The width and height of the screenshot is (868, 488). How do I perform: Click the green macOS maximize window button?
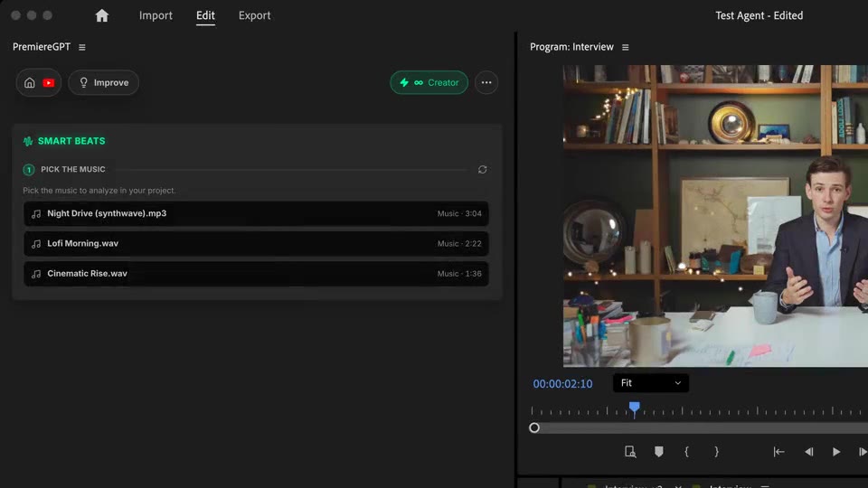(x=48, y=15)
